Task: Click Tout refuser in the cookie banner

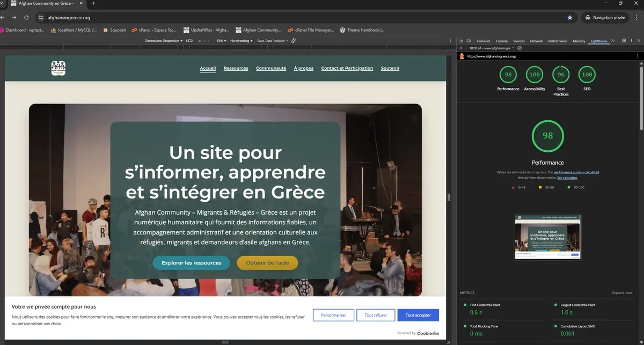Action: pyautogui.click(x=376, y=315)
